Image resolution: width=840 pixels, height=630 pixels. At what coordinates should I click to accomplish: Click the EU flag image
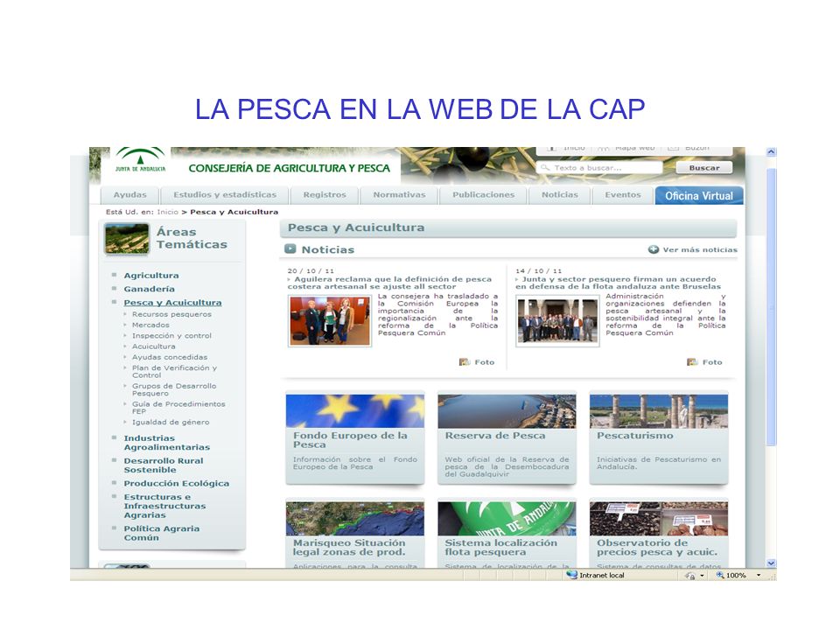pyautogui.click(x=355, y=411)
